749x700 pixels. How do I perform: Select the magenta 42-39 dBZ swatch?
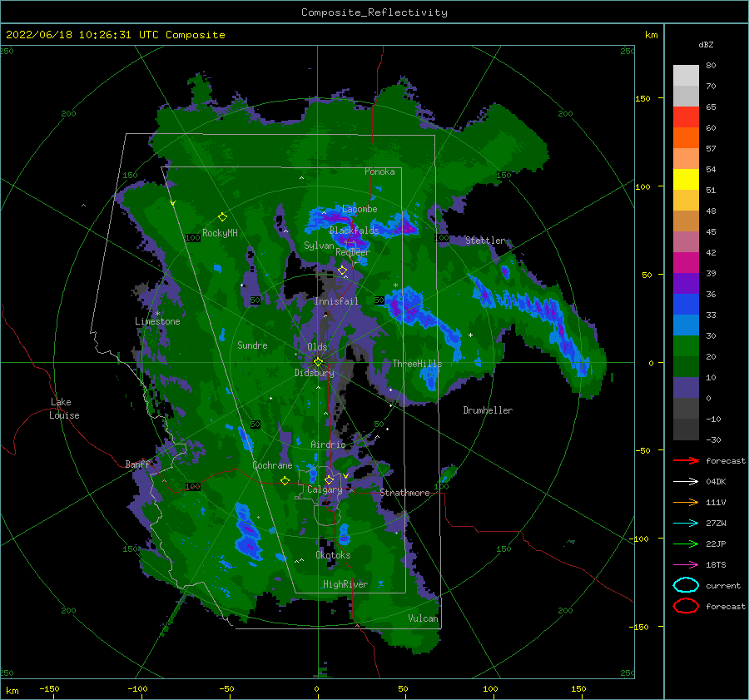(x=686, y=263)
